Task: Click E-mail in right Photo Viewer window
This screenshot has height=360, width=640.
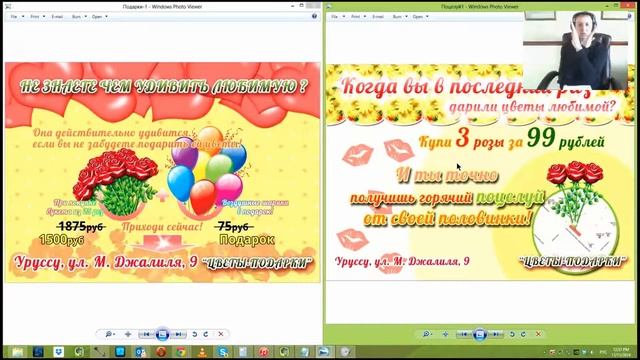Action: click(x=378, y=17)
